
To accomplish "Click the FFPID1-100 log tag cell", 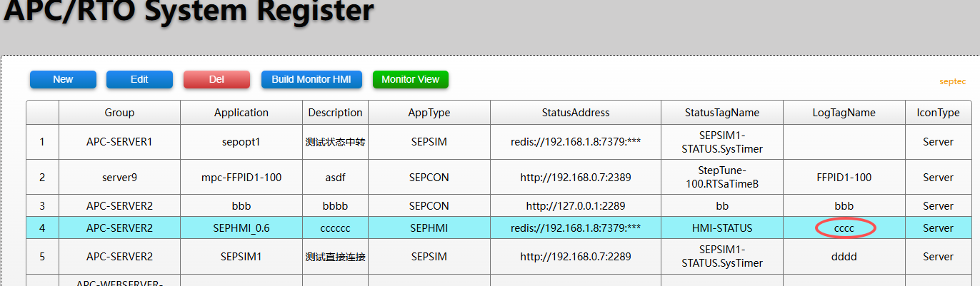I will point(844,178).
